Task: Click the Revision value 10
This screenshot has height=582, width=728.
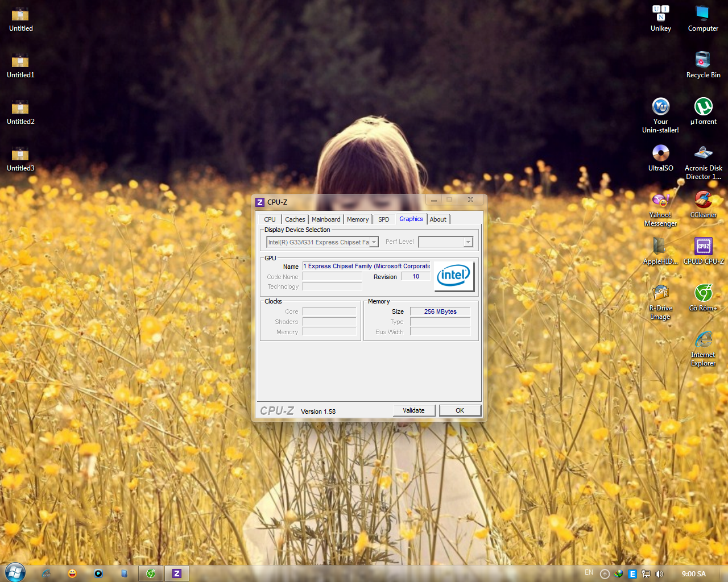Action: point(416,276)
